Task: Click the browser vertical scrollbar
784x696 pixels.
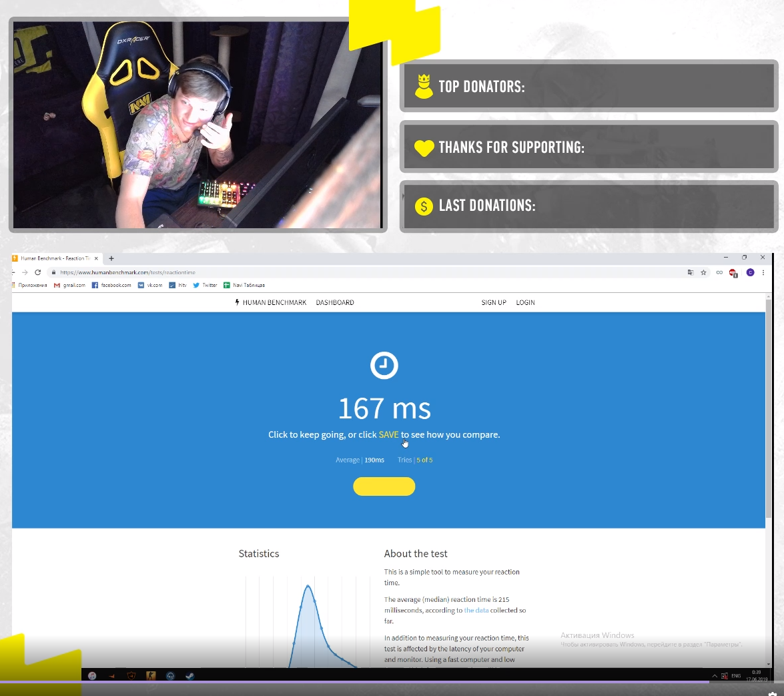Action: [769, 408]
